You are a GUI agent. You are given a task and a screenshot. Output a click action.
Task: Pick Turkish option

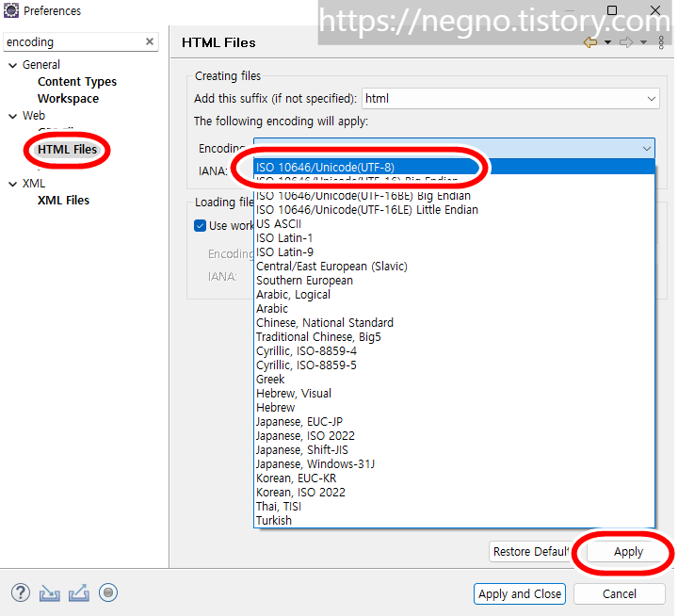click(x=454, y=521)
